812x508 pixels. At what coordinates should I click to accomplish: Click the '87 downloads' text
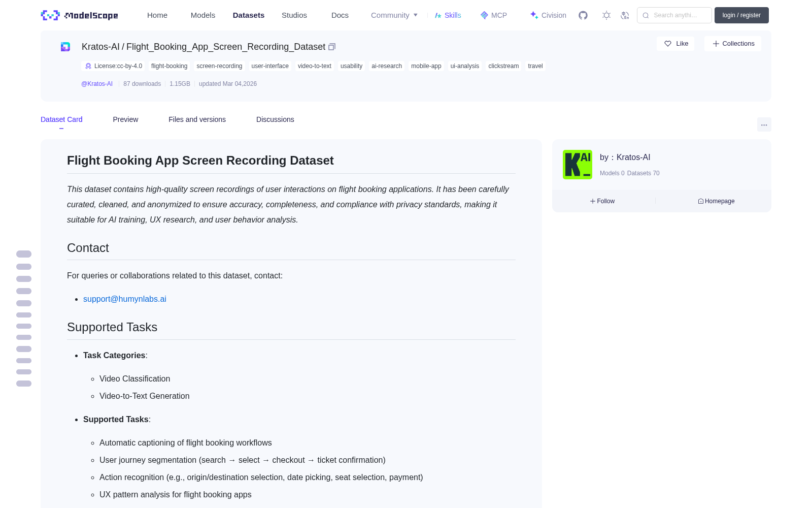coord(142,84)
